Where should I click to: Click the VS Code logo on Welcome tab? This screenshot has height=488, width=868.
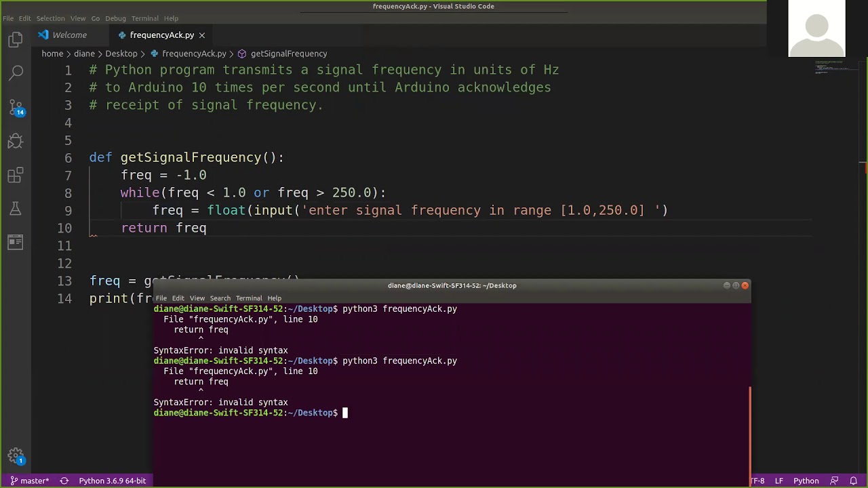click(x=43, y=35)
